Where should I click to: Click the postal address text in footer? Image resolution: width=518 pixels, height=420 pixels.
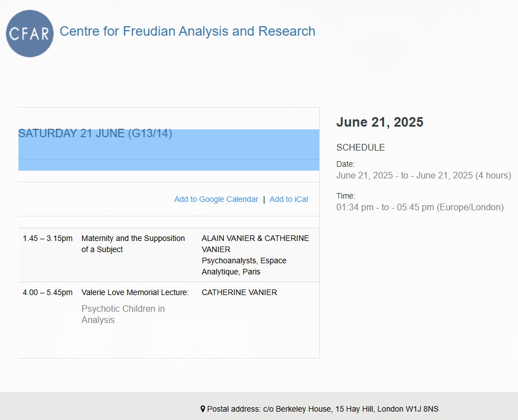(323, 409)
